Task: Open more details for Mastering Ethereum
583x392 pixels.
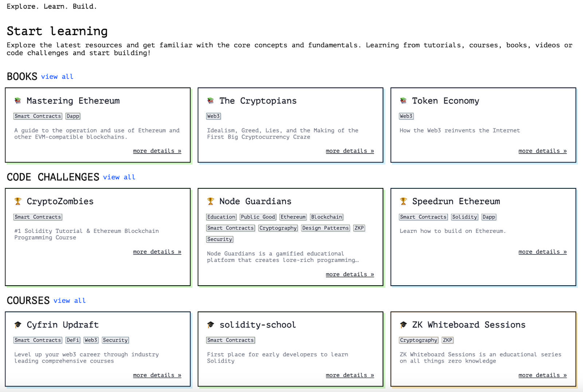Action: [157, 151]
